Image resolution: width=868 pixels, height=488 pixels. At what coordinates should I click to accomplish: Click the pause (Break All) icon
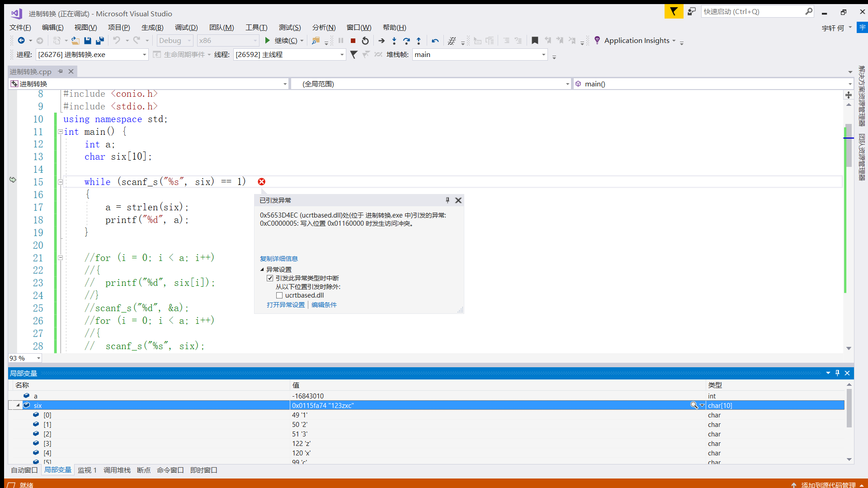coord(341,41)
